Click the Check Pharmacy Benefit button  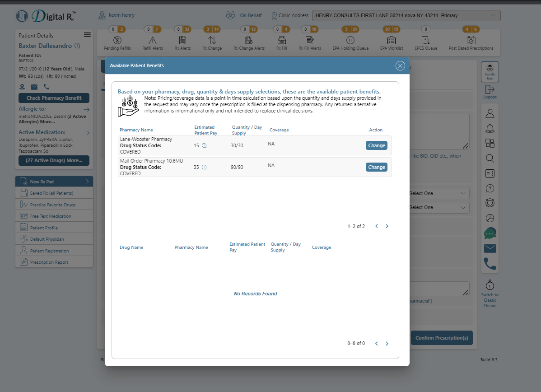[54, 98]
